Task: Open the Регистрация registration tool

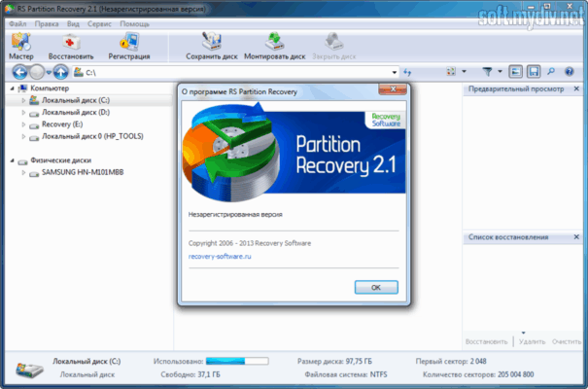Action: click(129, 46)
